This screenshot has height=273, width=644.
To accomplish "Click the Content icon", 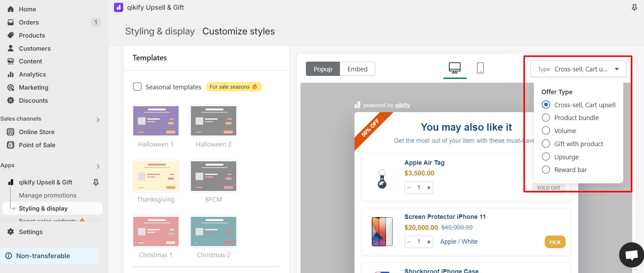I will pyautogui.click(x=11, y=61).
